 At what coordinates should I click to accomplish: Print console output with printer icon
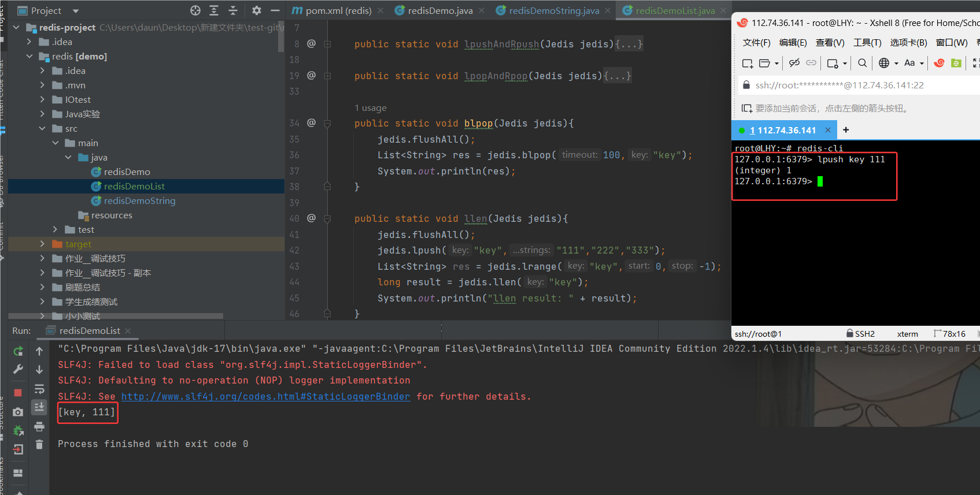(39, 427)
